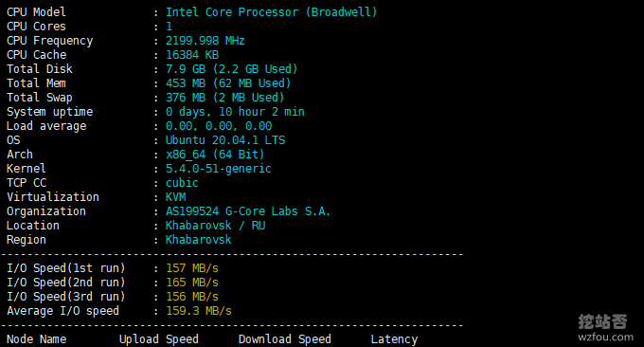Click the Node Name column header

37,339
